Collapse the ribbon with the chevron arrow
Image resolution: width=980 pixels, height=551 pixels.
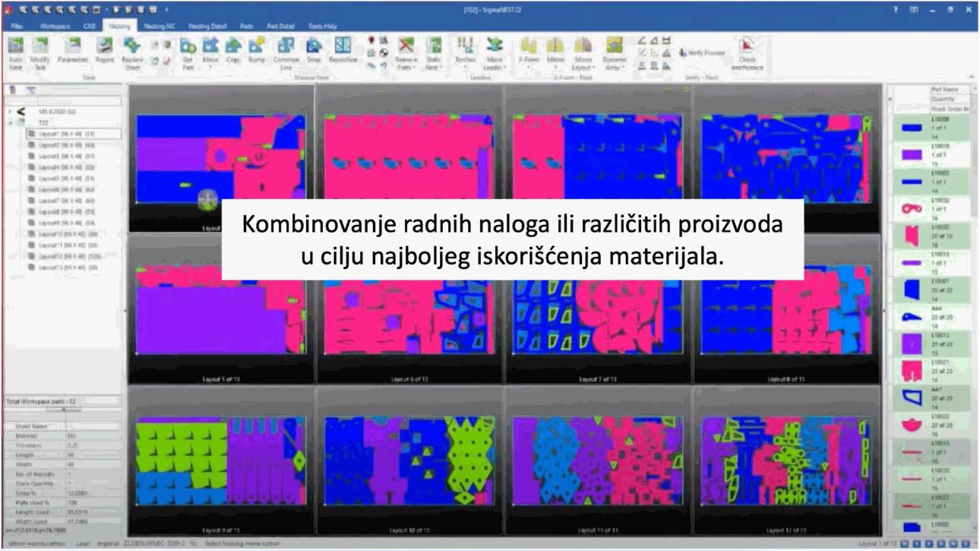(972, 78)
